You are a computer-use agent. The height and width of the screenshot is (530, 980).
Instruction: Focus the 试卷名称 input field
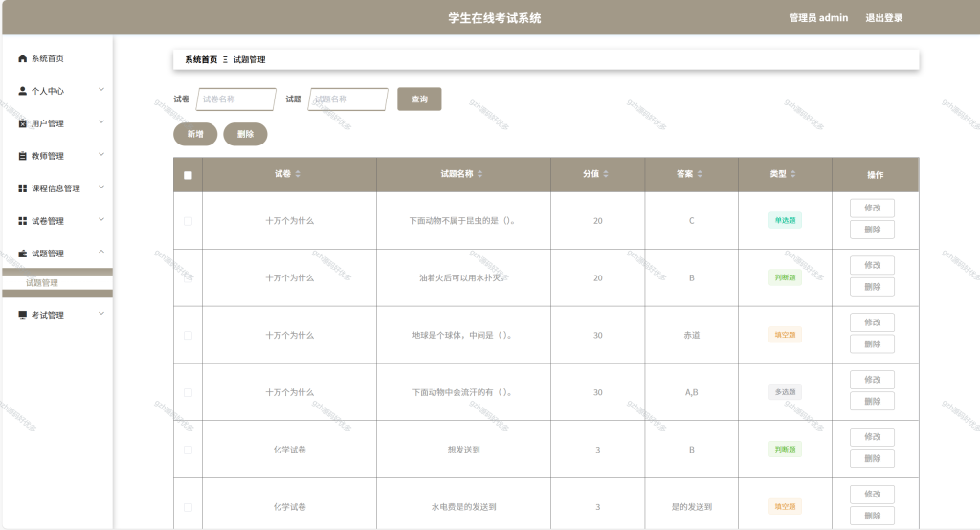235,99
